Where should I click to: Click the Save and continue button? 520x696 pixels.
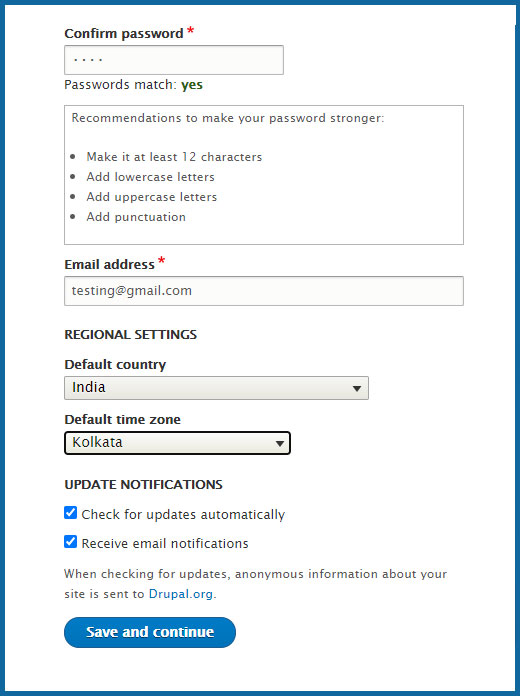[x=150, y=632]
